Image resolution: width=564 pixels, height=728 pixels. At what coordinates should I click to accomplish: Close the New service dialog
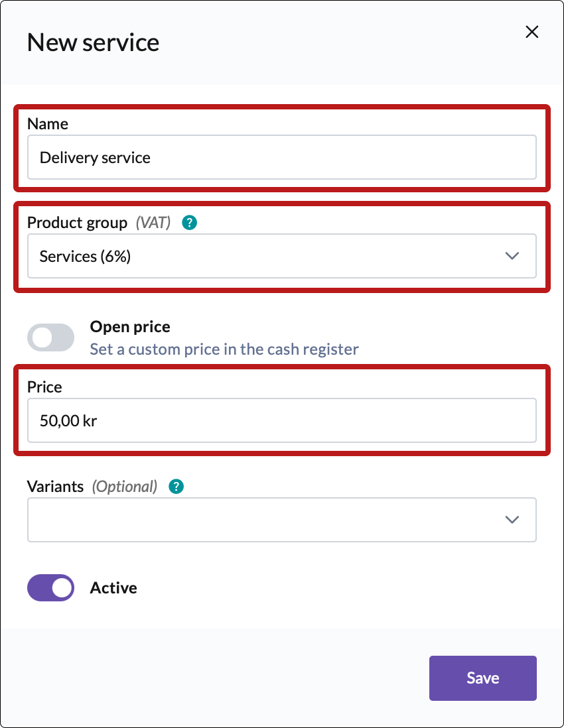point(531,32)
